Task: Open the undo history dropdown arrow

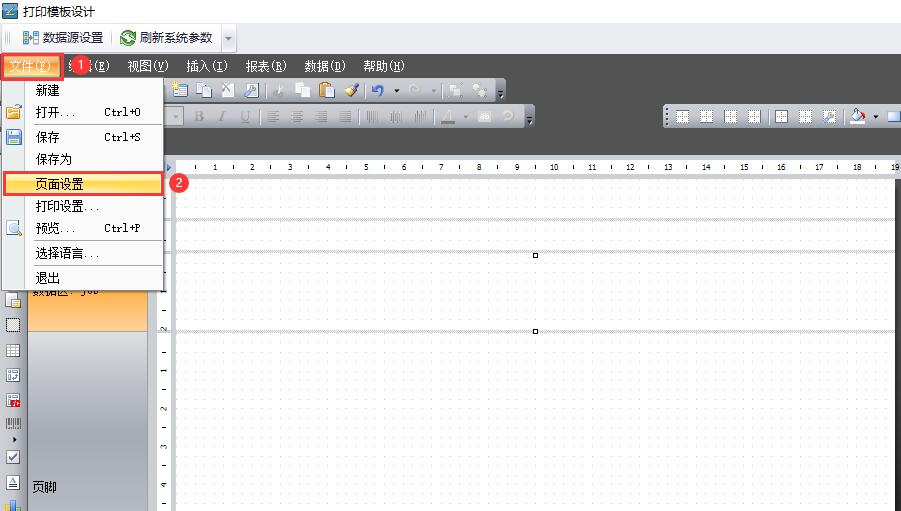Action: tap(396, 90)
